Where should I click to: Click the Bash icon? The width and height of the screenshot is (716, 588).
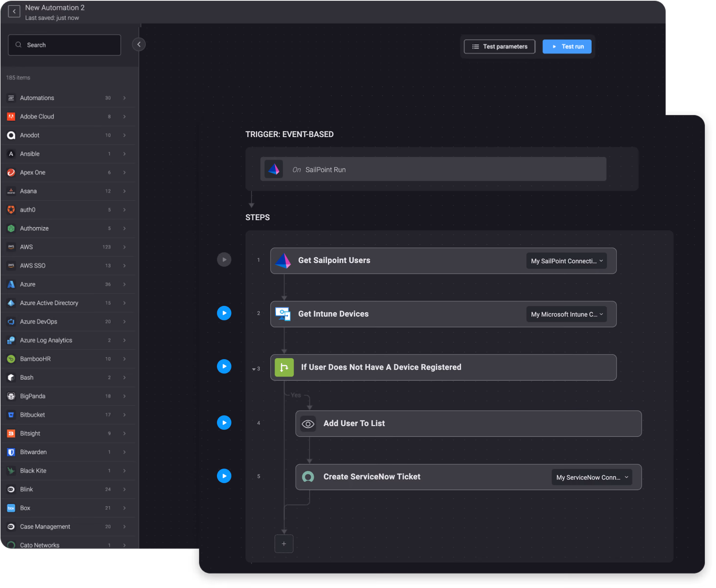[11, 377]
